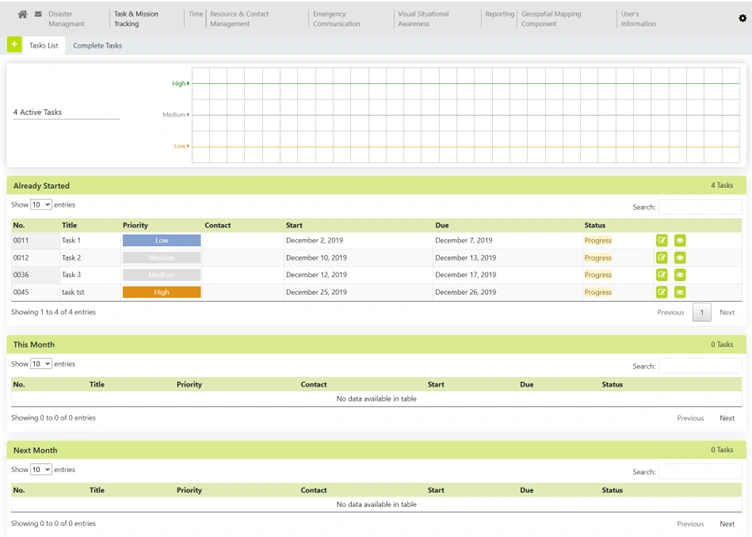View Task 3 details via eye icon
The image size is (752, 537).
pos(680,275)
